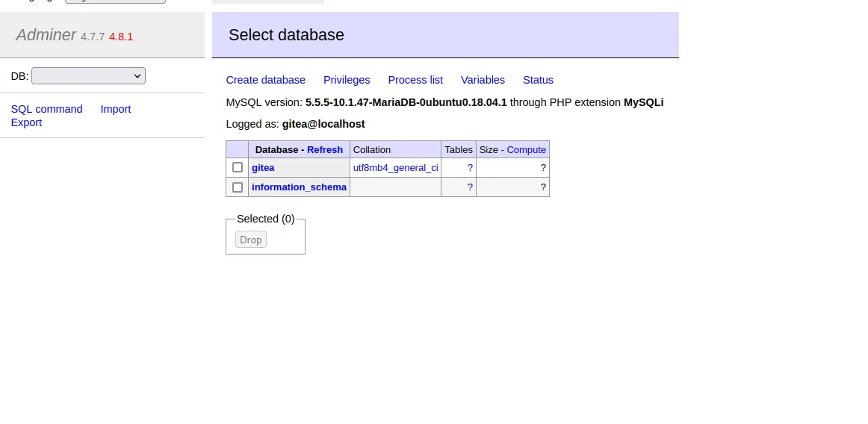
Task: Click the Create database link
Action: (265, 80)
